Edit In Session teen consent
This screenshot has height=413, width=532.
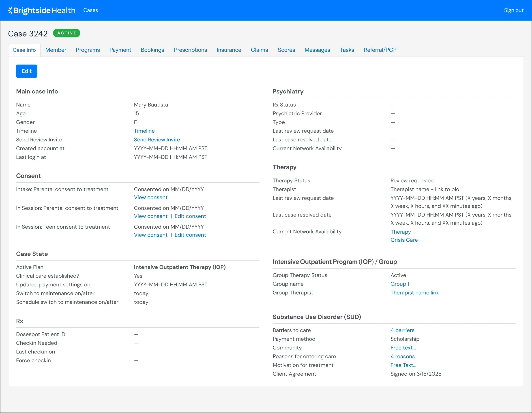coord(190,235)
